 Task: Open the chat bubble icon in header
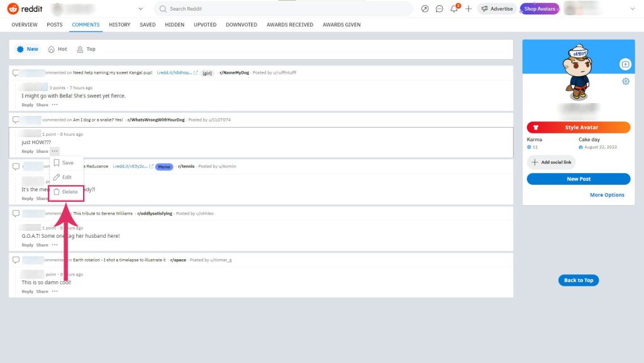click(440, 9)
